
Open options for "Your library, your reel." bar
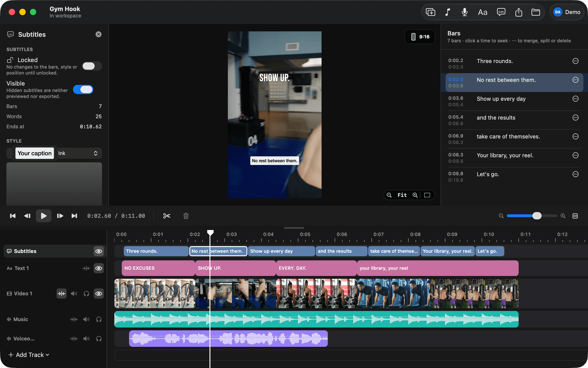575,155
